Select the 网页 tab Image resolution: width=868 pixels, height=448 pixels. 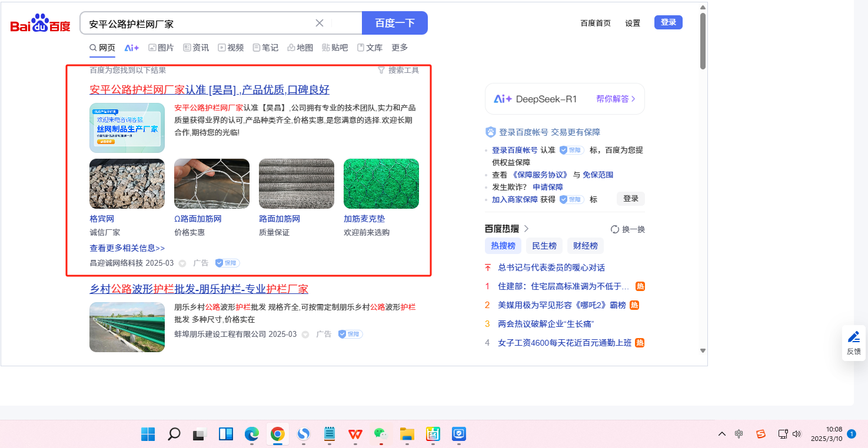point(102,48)
